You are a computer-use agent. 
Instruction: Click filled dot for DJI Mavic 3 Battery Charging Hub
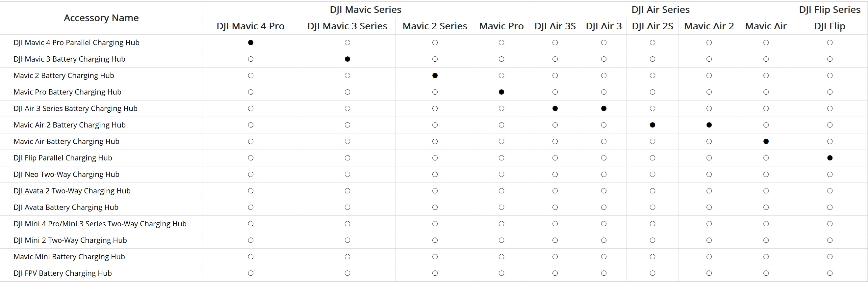[x=347, y=59]
